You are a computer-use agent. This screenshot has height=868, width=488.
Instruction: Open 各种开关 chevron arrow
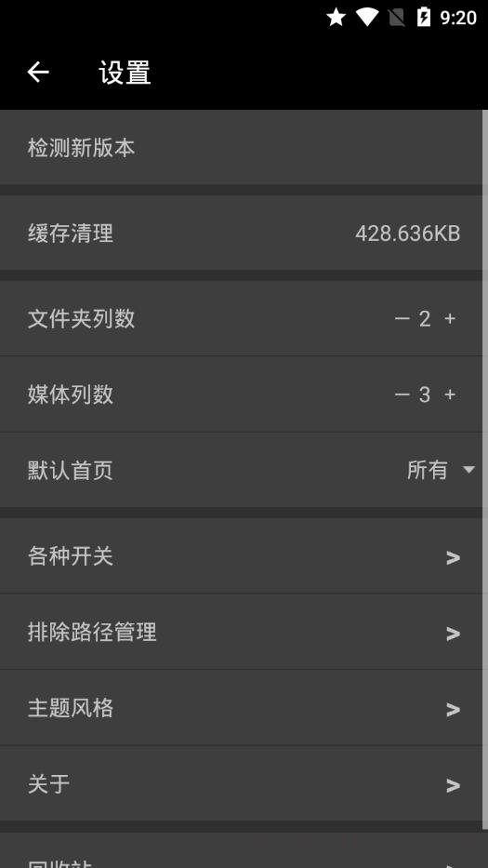point(454,557)
